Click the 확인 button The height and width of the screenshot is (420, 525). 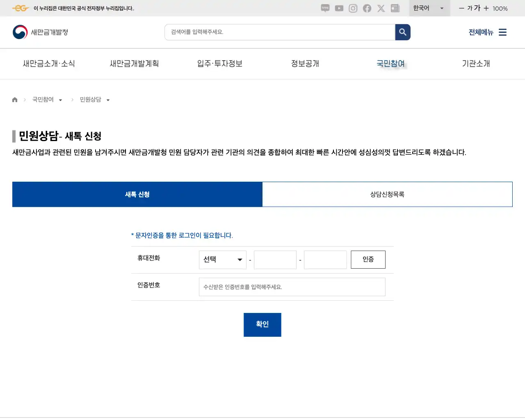262,325
